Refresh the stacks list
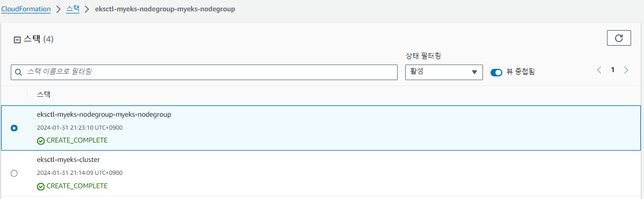Screen dimensions: 644x199 coord(619,38)
